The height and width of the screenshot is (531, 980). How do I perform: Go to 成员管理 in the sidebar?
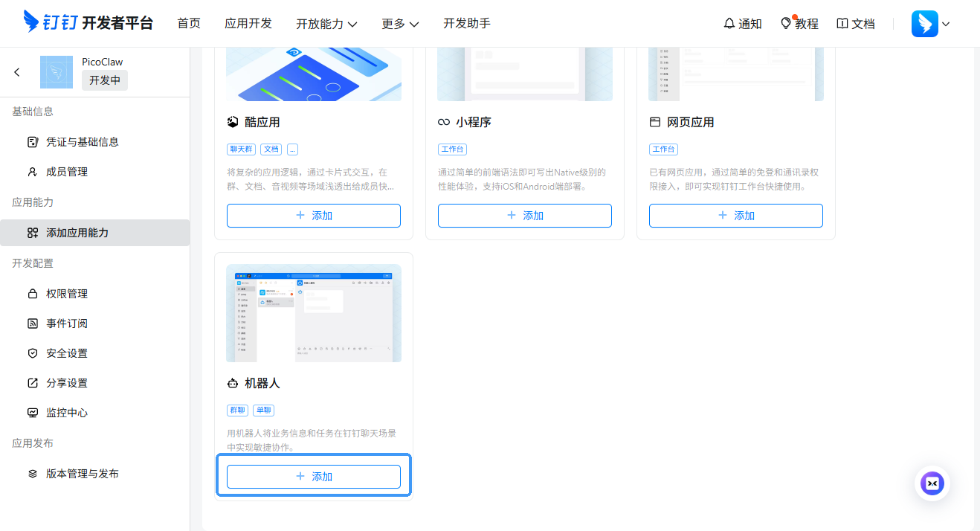[x=67, y=172]
